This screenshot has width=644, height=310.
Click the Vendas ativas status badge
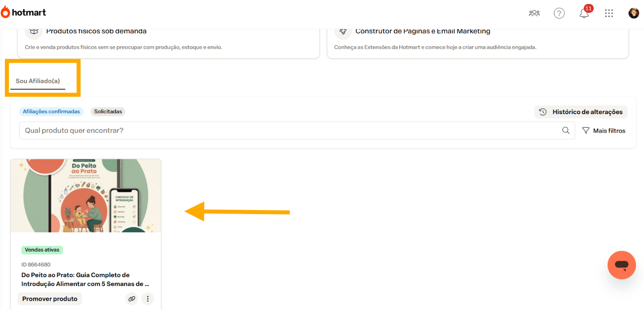42,250
